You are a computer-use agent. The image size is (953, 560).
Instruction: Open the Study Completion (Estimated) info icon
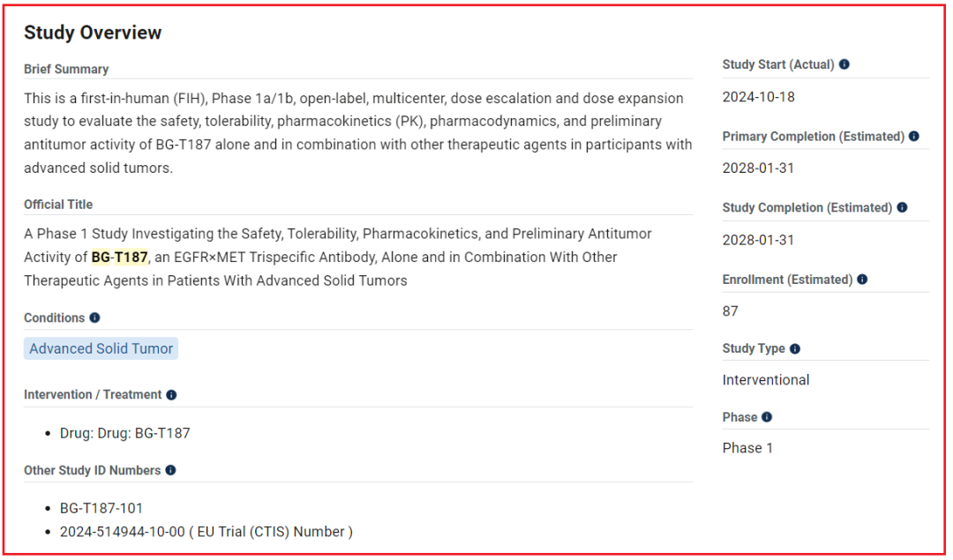902,208
